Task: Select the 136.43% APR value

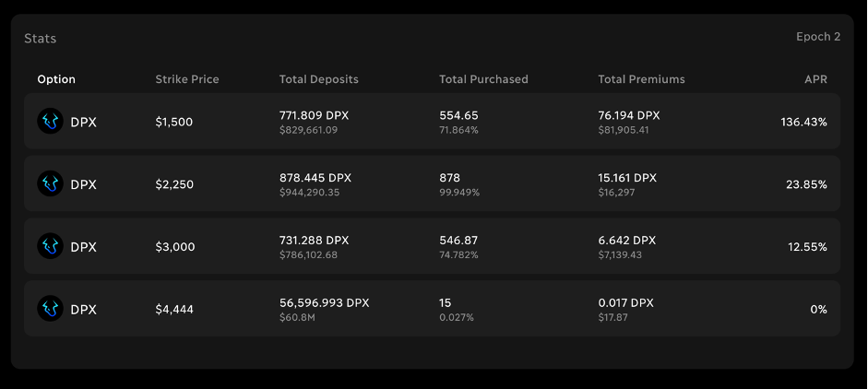Action: click(x=803, y=122)
